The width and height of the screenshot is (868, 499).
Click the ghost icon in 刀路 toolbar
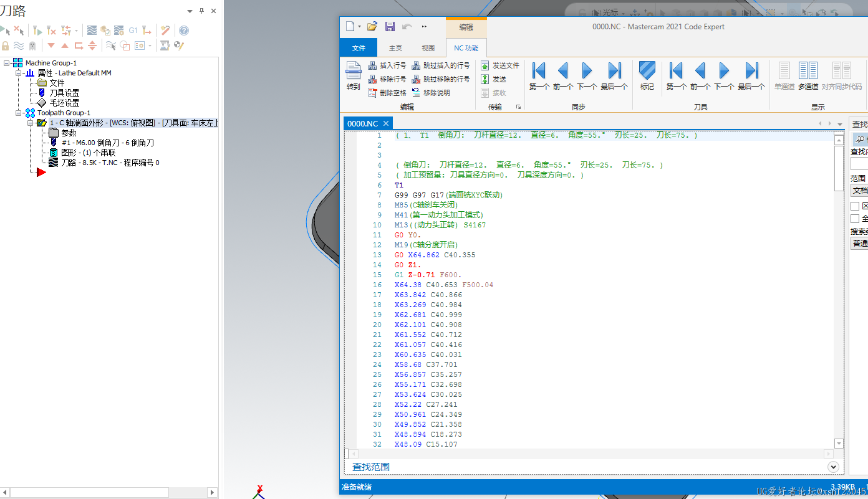[32, 45]
